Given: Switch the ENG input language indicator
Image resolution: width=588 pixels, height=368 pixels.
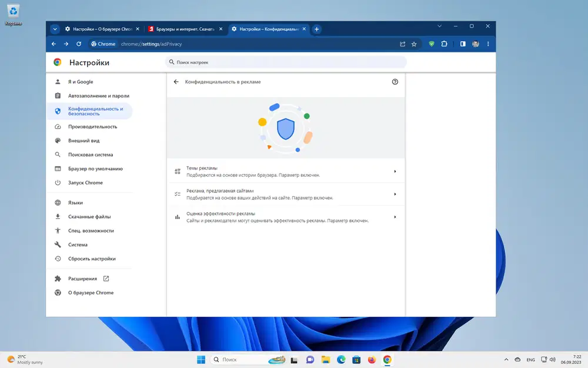Looking at the screenshot, I should point(530,360).
